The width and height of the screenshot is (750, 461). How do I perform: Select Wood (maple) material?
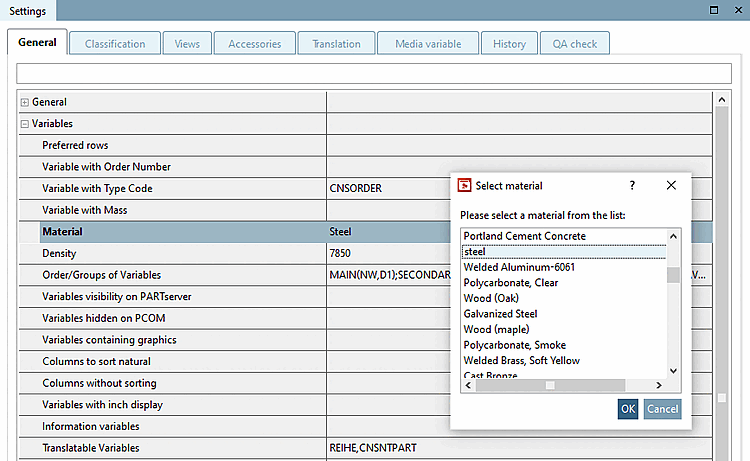[496, 329]
